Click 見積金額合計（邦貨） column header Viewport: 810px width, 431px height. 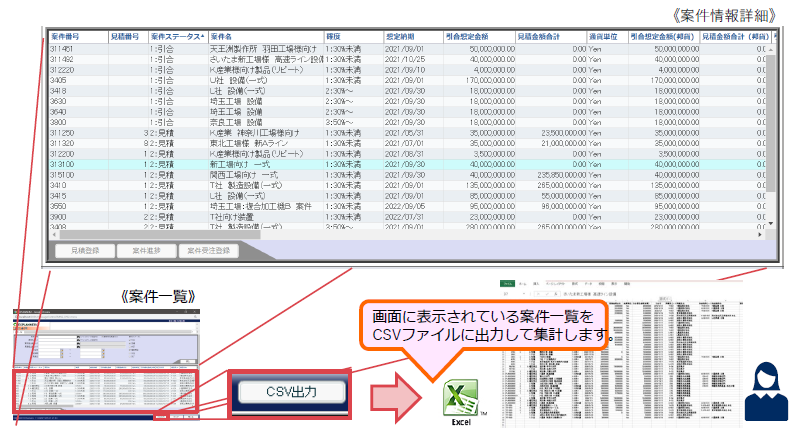(736, 37)
